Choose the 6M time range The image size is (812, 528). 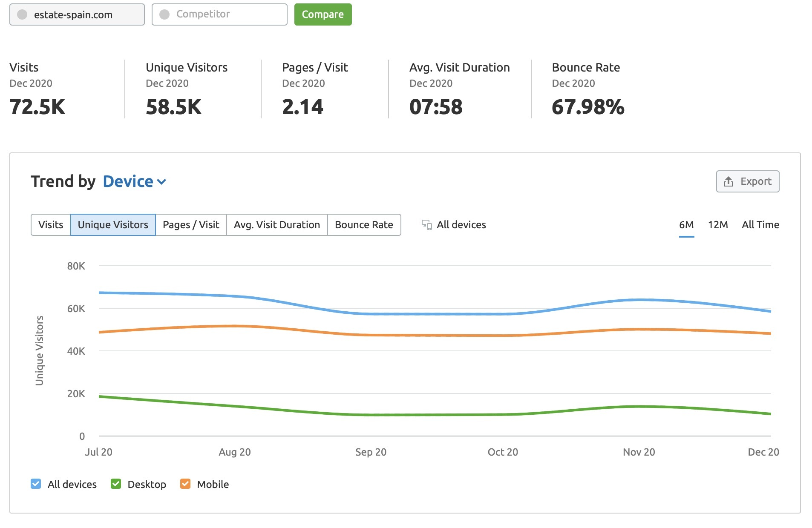[x=686, y=224]
